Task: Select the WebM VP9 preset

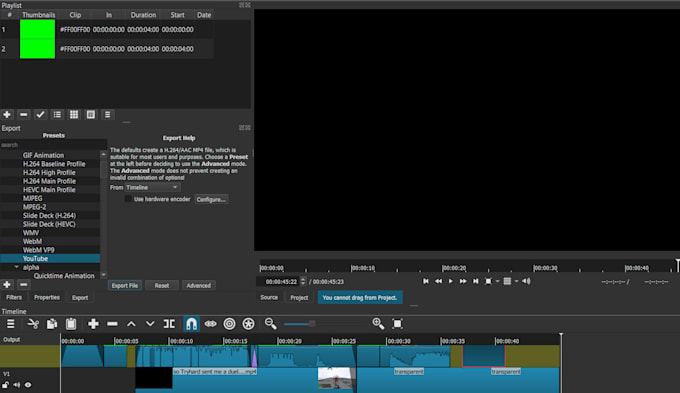Action: tap(50, 250)
